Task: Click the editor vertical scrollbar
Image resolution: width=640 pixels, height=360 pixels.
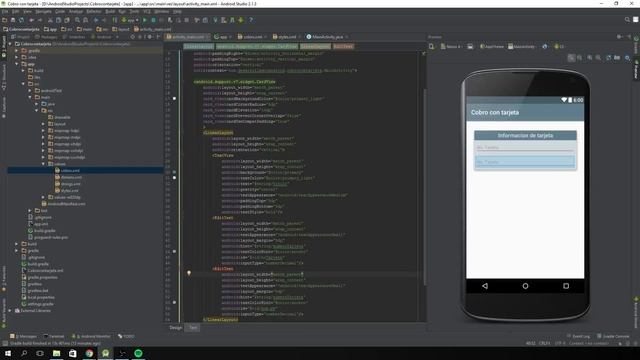Action: pyautogui.click(x=424, y=186)
